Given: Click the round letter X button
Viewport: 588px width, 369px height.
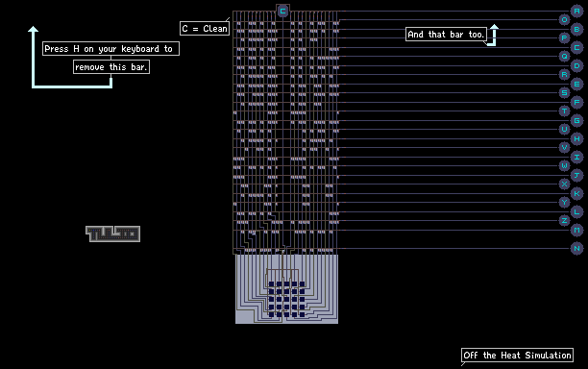Looking at the screenshot, I should coord(564,184).
